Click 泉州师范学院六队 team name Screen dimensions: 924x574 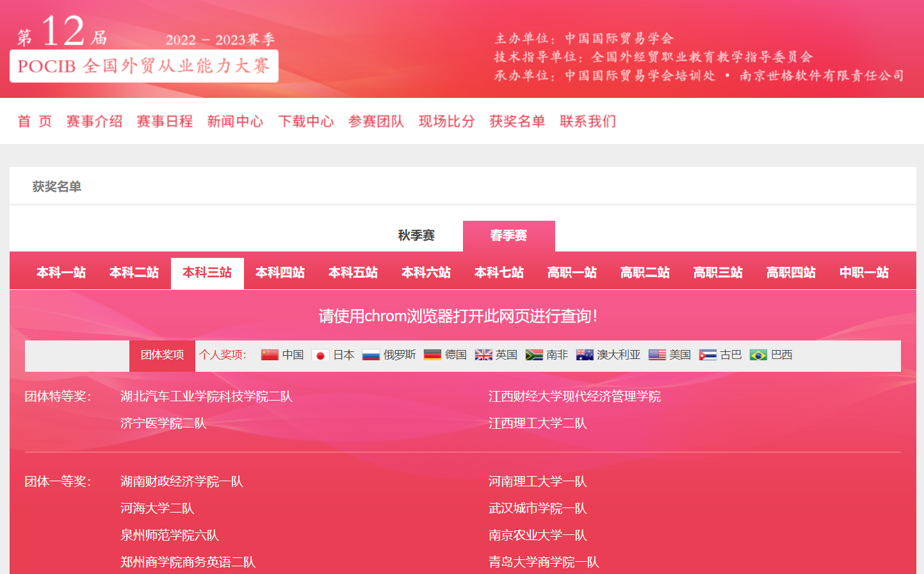click(170, 536)
